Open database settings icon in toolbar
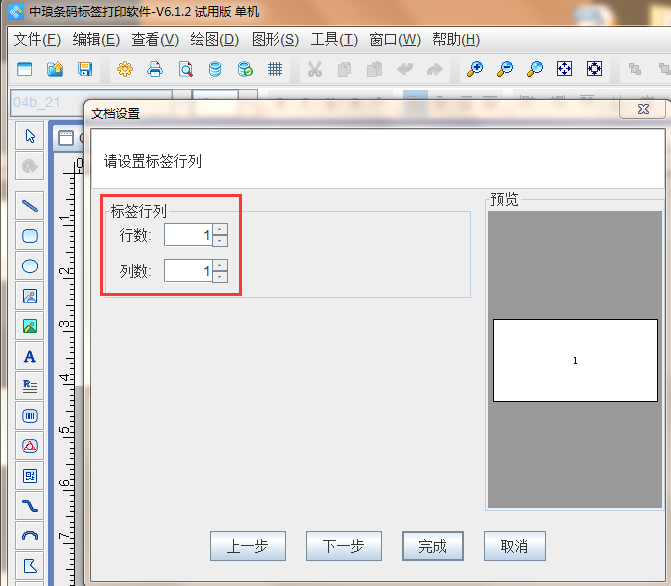 pos(215,69)
